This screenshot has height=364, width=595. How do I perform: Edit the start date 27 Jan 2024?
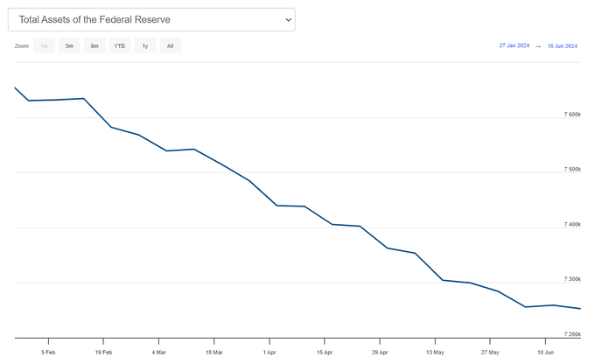pos(514,45)
